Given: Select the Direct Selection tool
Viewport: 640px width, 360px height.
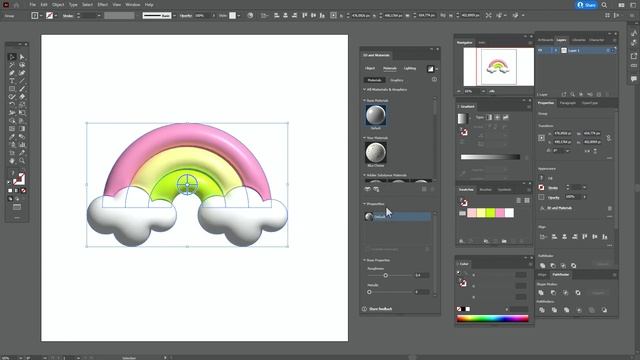Looking at the screenshot, I should [x=22, y=57].
